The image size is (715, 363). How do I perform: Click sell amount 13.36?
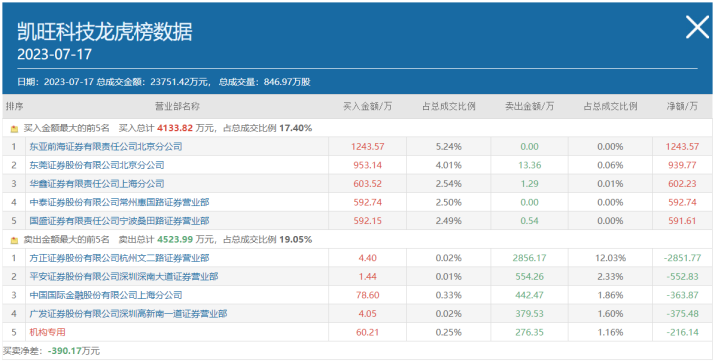click(529, 165)
